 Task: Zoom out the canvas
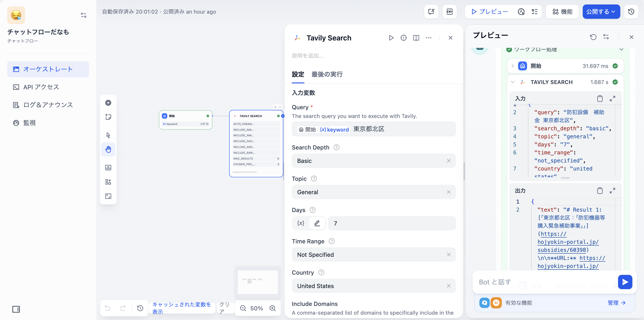(243, 308)
